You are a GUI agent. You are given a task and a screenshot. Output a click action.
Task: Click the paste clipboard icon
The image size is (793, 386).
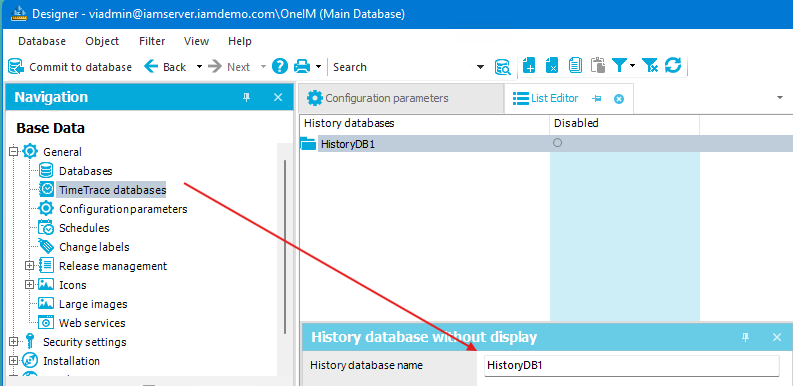[x=598, y=66]
